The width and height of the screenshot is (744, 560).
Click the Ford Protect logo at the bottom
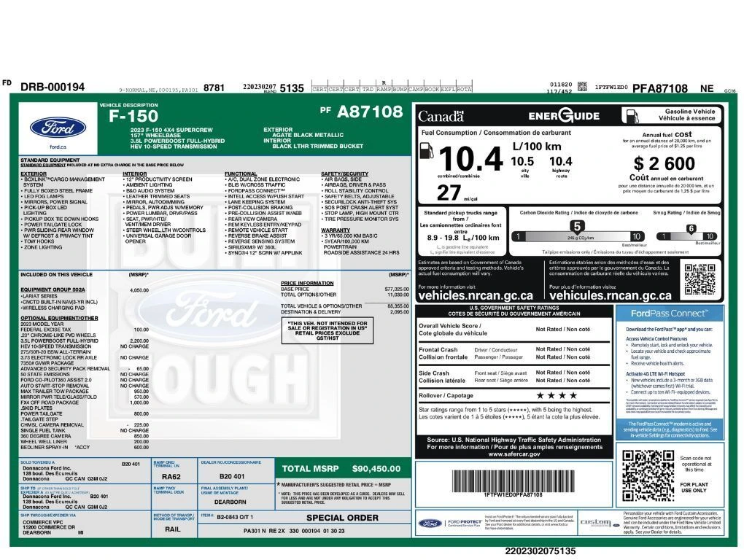pos(449,524)
